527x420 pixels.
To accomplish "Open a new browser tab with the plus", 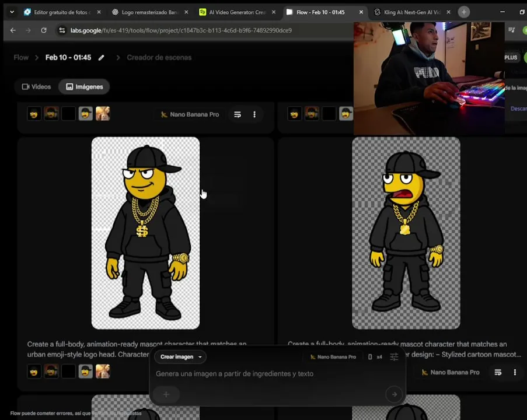I will [464, 12].
